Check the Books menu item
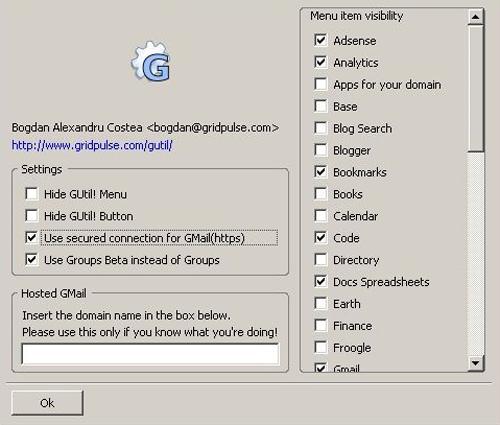This screenshot has height=425, width=500. click(x=321, y=194)
